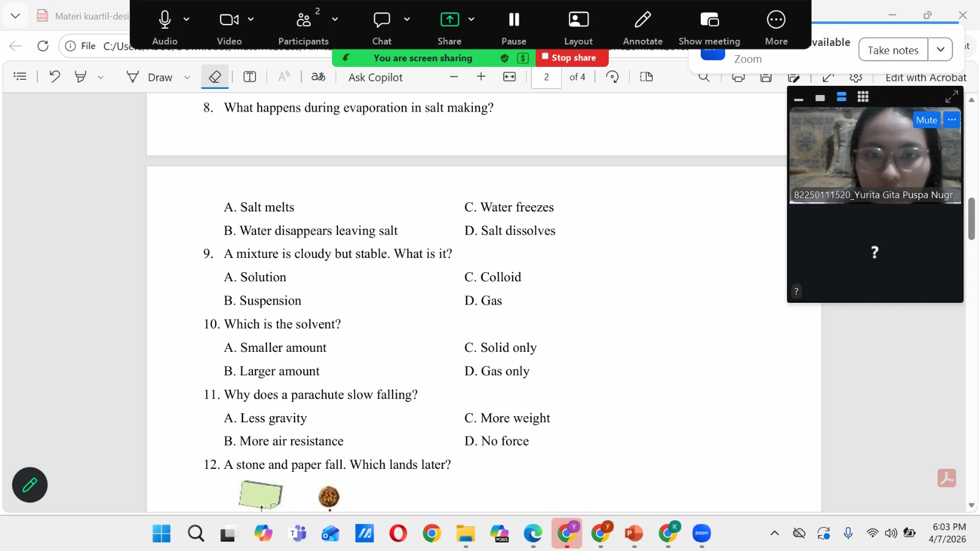Open the Windows Start menu
The width and height of the screenshot is (980, 551).
162,533
